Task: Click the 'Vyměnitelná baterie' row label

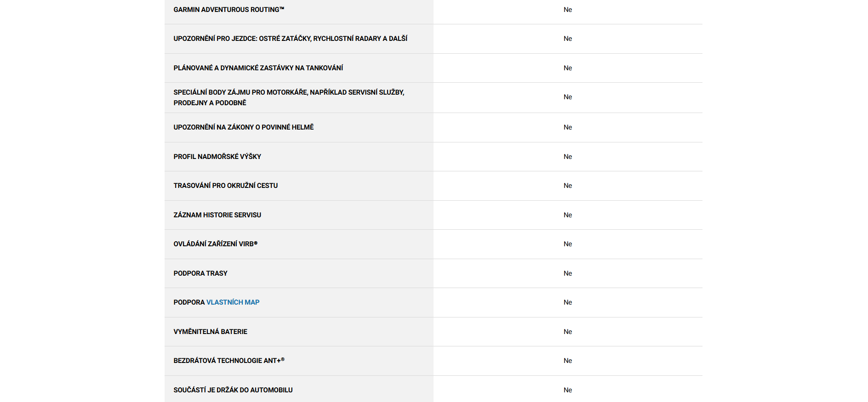Action: pyautogui.click(x=210, y=332)
